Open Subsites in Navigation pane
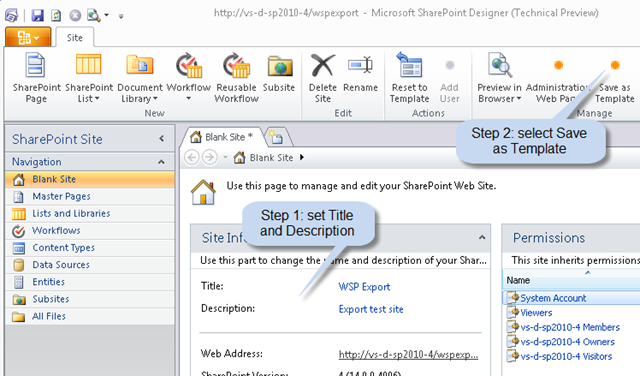Viewport: 640px width, 376px height. coord(90,299)
